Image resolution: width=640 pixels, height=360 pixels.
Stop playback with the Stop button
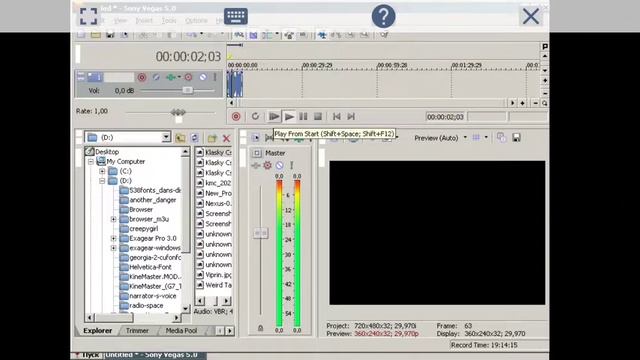318,117
